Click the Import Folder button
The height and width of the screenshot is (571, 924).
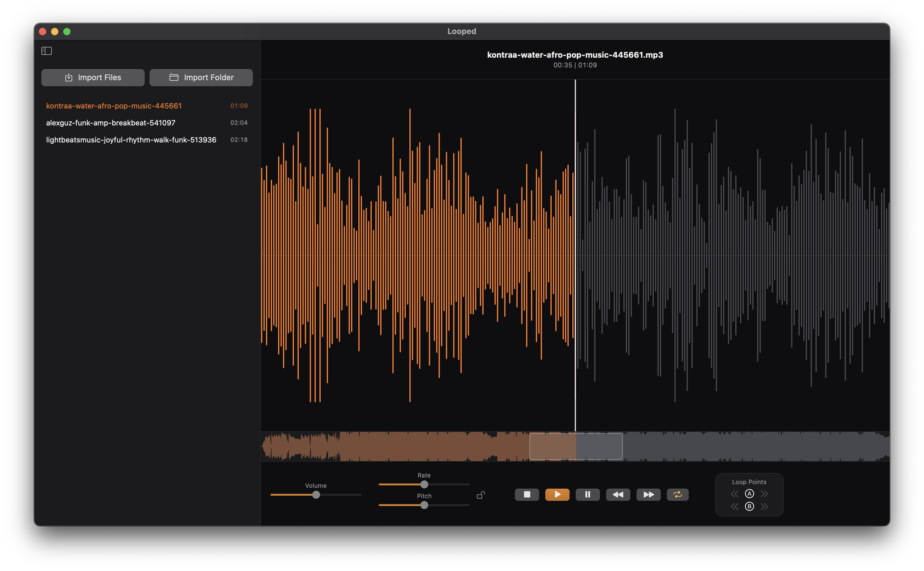[x=201, y=77]
